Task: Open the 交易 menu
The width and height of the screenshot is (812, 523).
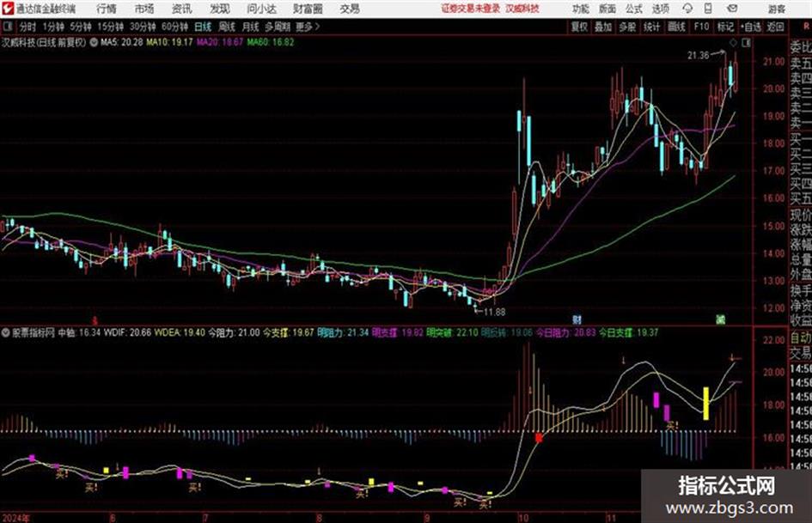Action: [x=350, y=9]
